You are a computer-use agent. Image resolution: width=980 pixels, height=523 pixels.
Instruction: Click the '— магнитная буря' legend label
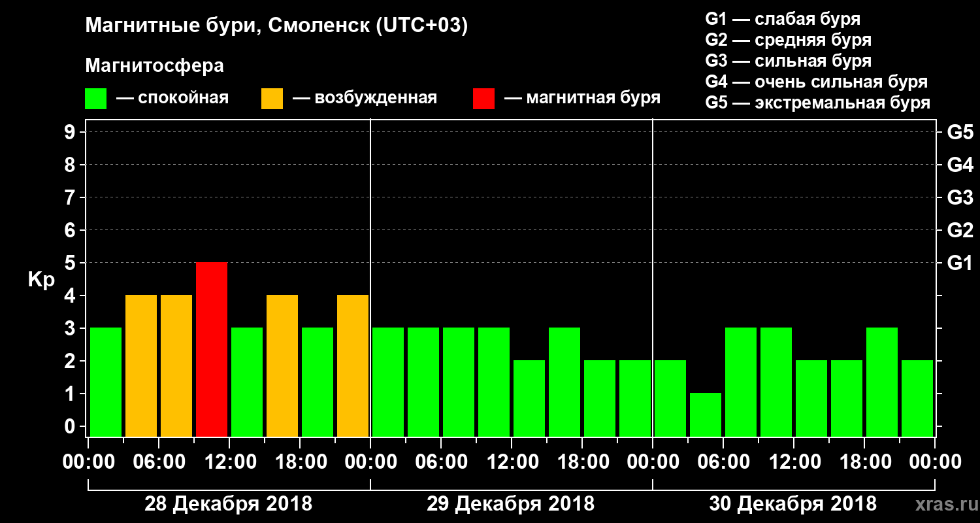click(x=582, y=99)
